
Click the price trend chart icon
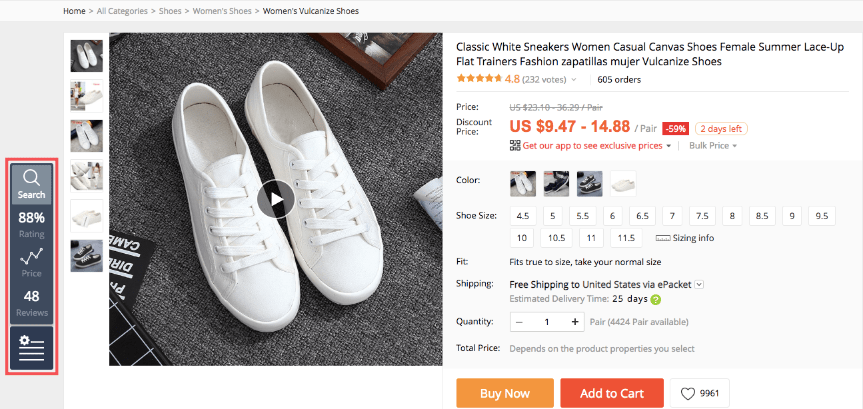pos(31,257)
